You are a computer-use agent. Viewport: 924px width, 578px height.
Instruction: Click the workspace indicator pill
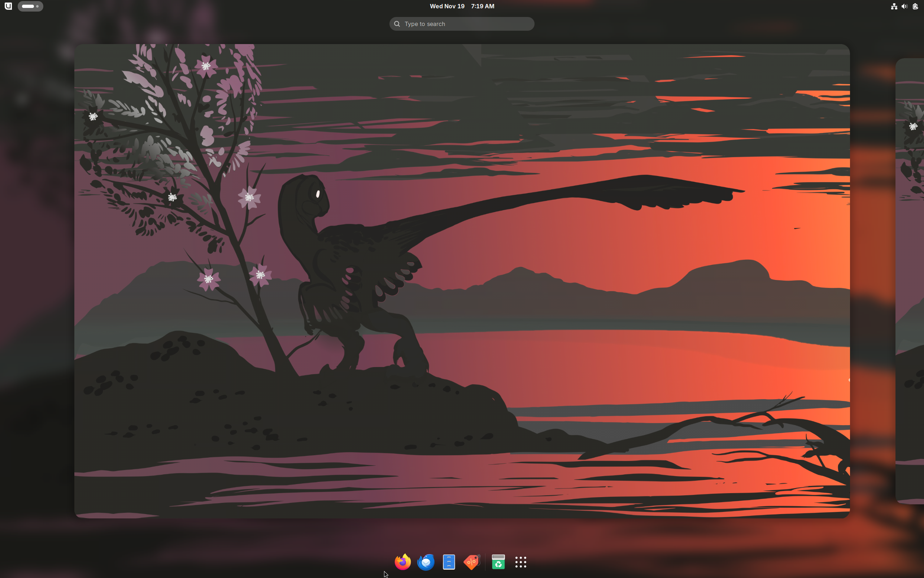click(30, 6)
